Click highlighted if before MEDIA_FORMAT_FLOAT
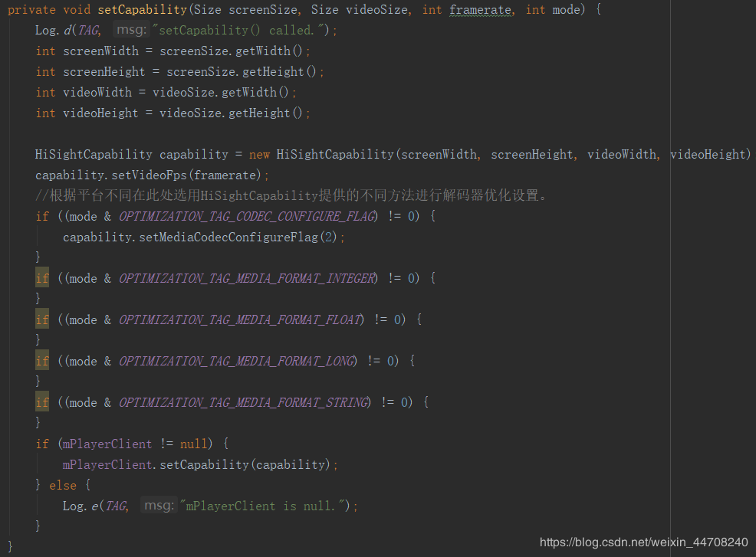The width and height of the screenshot is (756, 557). point(42,319)
